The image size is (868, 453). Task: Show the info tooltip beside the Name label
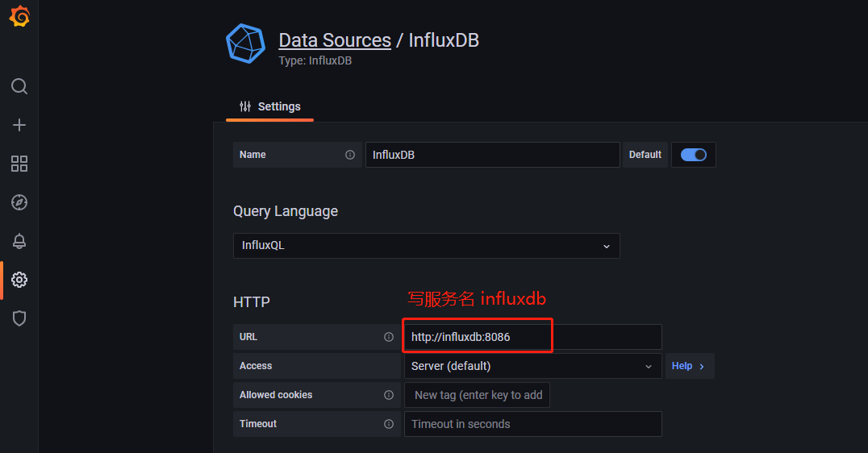click(x=350, y=155)
